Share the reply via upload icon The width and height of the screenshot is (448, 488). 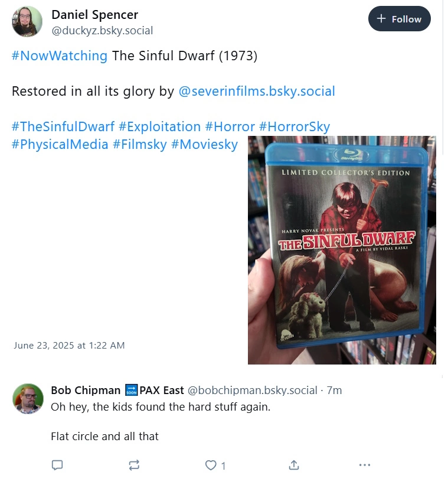[294, 465]
